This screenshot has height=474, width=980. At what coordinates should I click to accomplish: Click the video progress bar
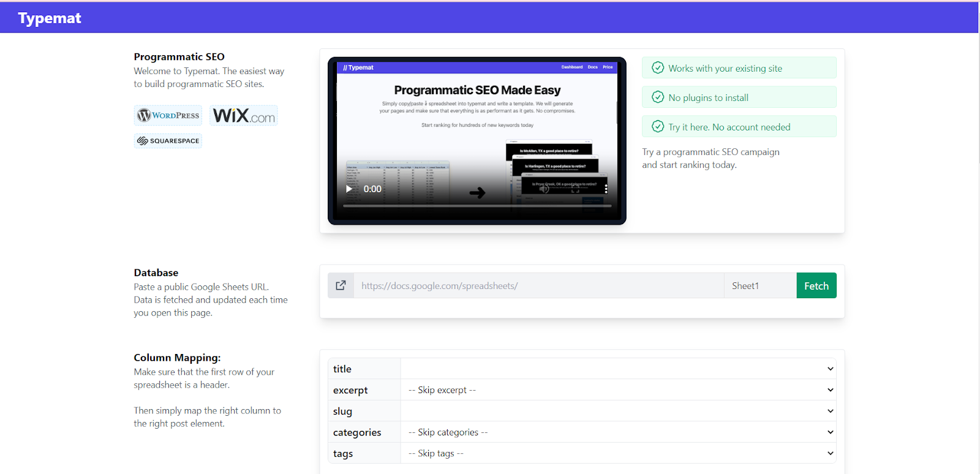(477, 206)
